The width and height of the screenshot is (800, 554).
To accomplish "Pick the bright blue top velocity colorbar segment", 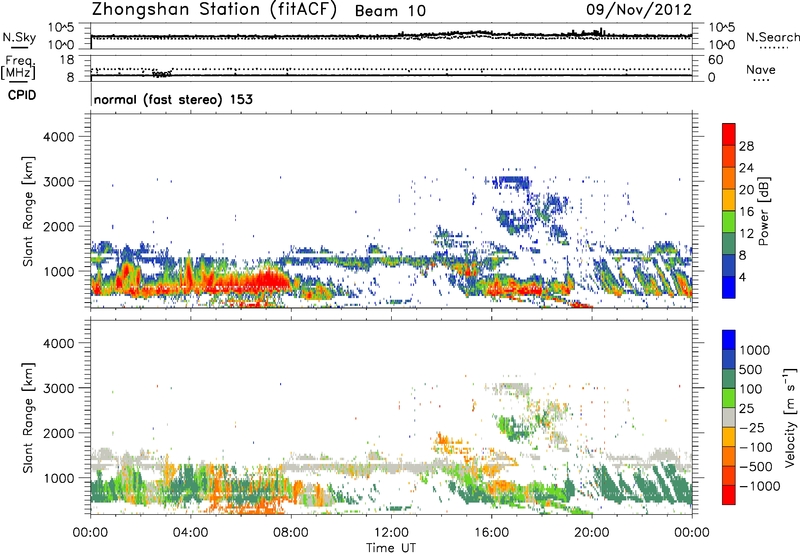I will [x=729, y=340].
